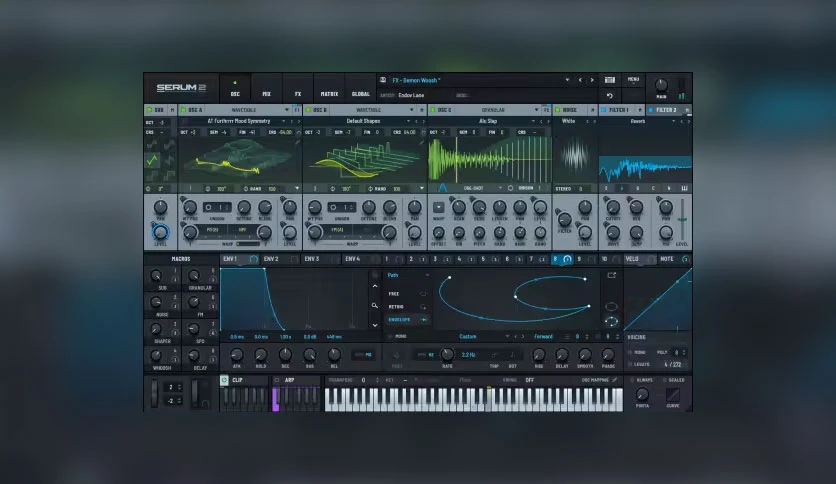Click the LFO export shape icon
Viewport: 836px width, 484px height.
pos(612,275)
